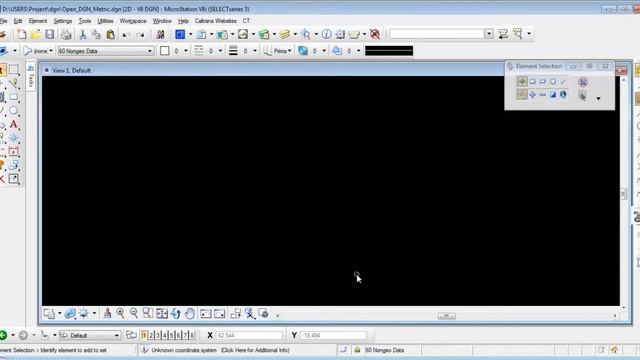The image size is (640, 360).
Task: Zoom in using the view toolbar magnifier plus
Action: pos(120,313)
